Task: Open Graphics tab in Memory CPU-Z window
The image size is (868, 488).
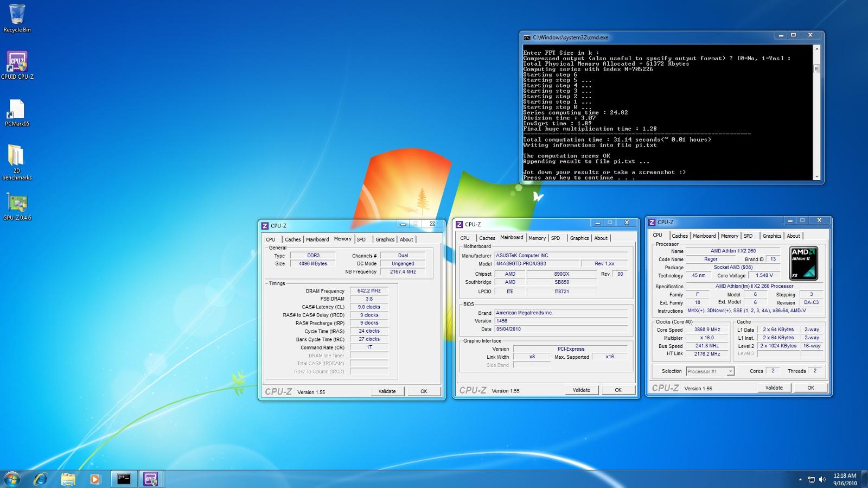Action: pos(385,239)
